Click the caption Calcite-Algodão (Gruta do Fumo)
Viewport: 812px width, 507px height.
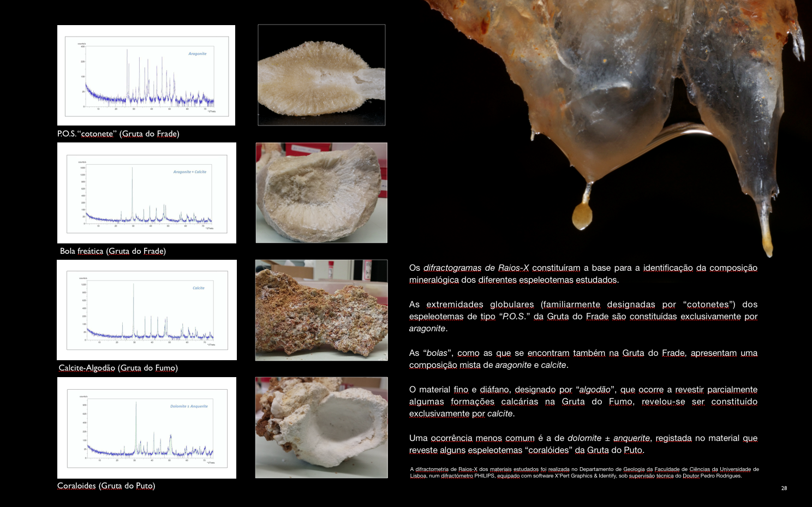[x=118, y=368]
